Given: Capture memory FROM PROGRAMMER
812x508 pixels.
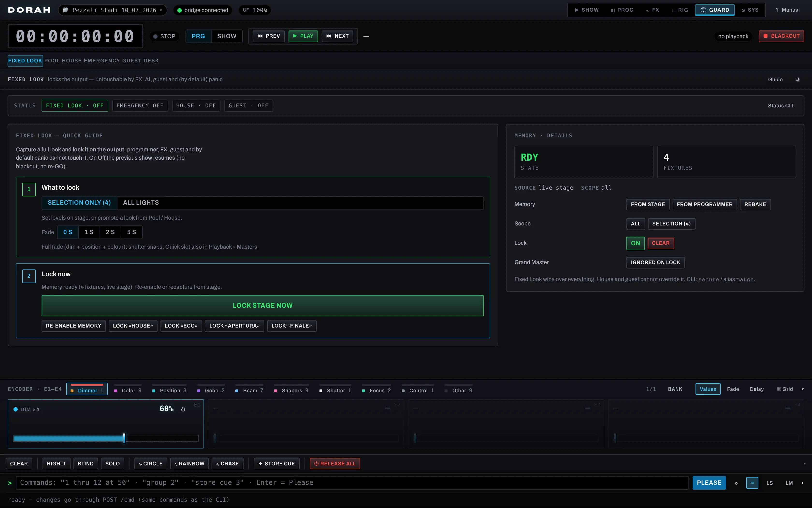Looking at the screenshot, I should pyautogui.click(x=705, y=205).
